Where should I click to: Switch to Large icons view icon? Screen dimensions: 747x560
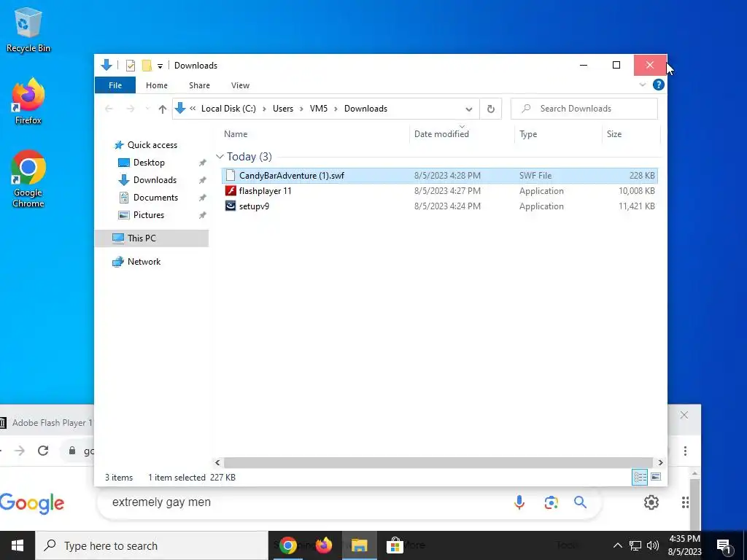click(656, 477)
